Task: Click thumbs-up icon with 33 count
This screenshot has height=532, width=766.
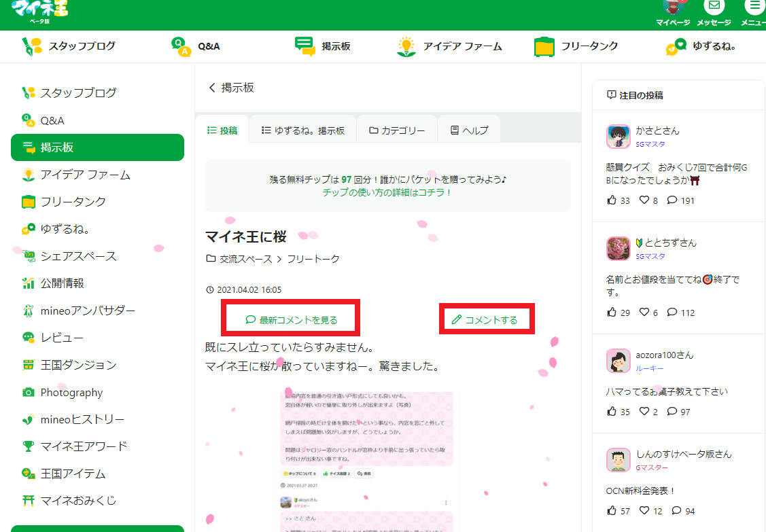Action: (612, 200)
